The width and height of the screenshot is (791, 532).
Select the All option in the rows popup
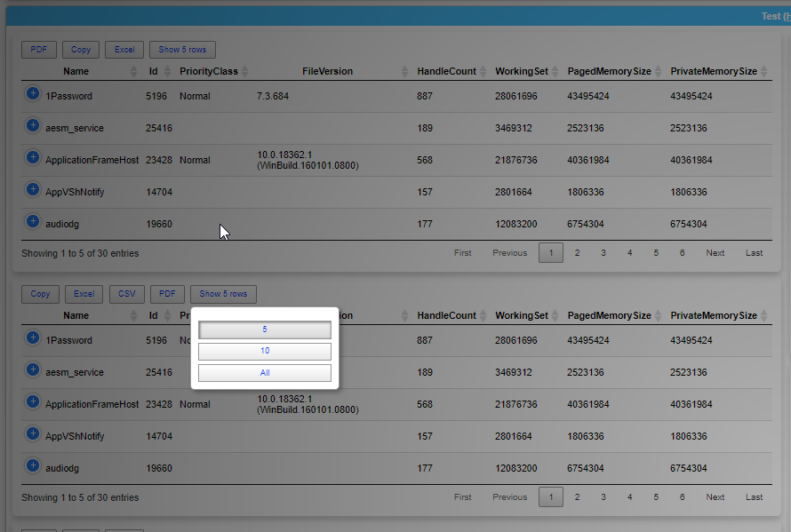pos(265,373)
